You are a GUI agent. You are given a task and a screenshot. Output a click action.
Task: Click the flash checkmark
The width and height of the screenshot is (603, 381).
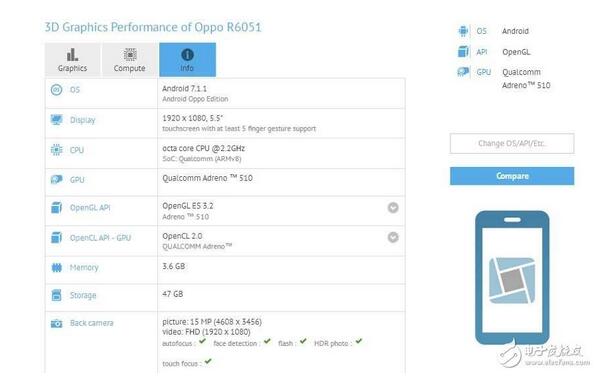pos(303,341)
